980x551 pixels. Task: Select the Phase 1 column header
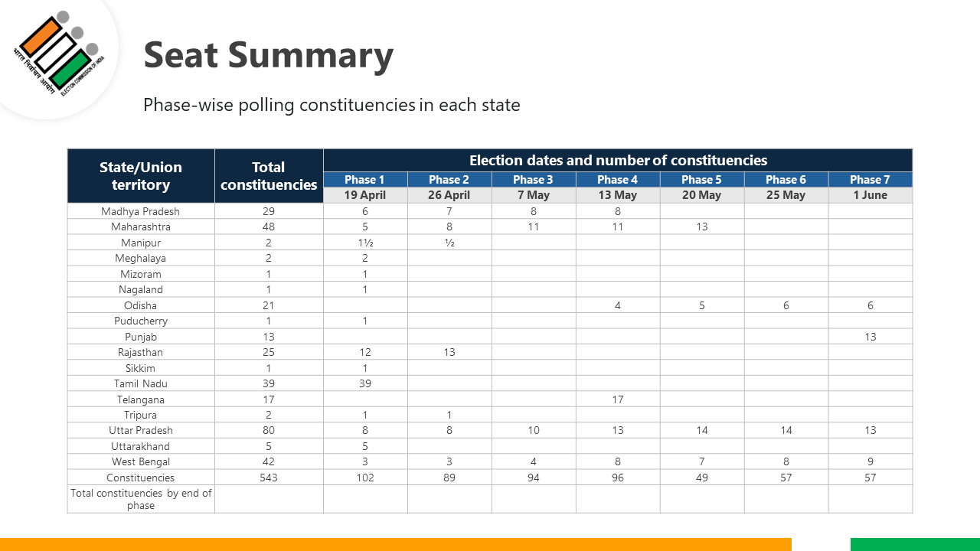coord(365,180)
